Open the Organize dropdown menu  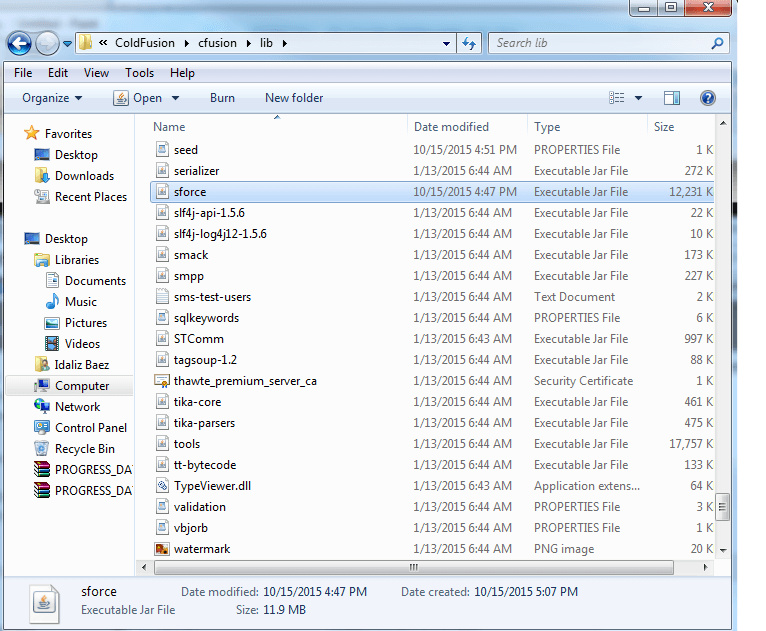52,98
